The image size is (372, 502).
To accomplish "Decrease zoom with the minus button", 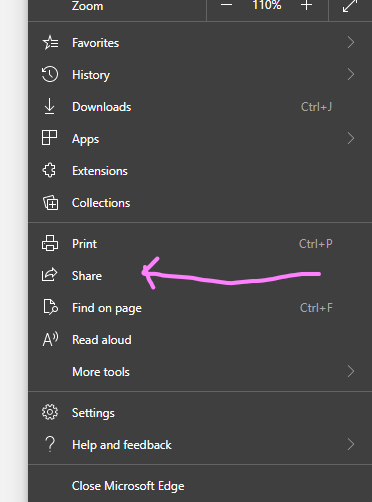I will 226,5.
